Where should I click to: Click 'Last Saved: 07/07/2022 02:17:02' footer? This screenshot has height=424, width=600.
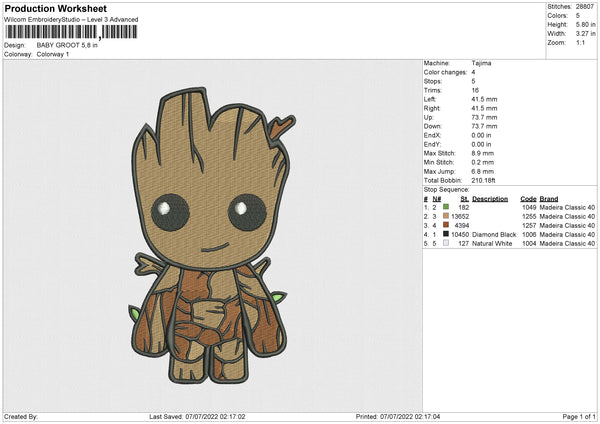(x=197, y=416)
